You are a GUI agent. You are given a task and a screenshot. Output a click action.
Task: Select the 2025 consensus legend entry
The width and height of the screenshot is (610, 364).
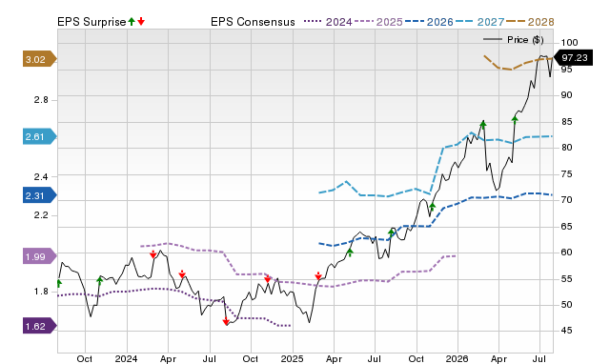click(378, 22)
